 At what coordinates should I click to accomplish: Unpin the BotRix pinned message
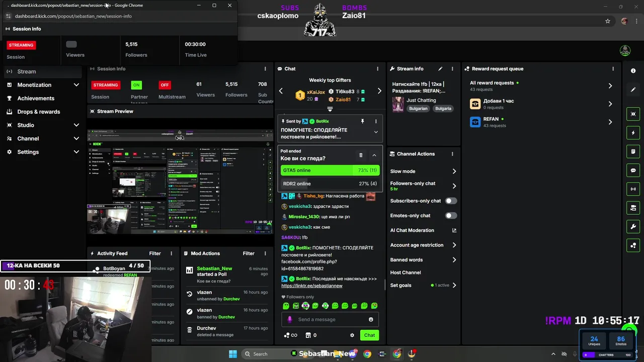(x=362, y=121)
